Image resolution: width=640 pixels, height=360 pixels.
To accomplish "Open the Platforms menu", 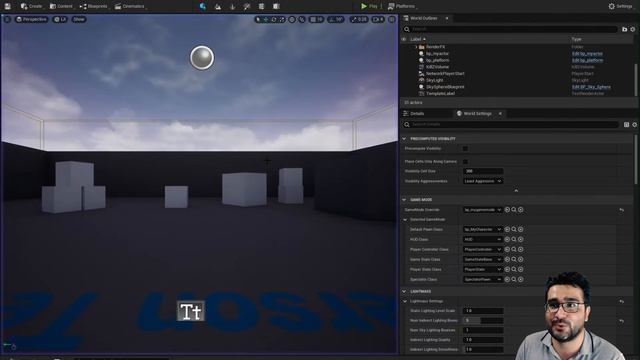I will 402,6.
